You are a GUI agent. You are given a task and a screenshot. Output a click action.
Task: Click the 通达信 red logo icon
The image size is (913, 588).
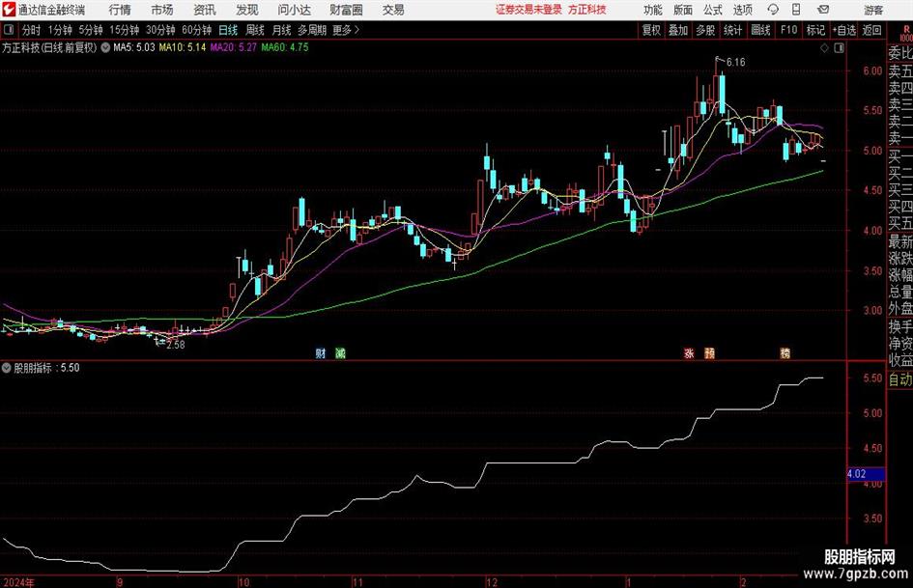pos(9,10)
